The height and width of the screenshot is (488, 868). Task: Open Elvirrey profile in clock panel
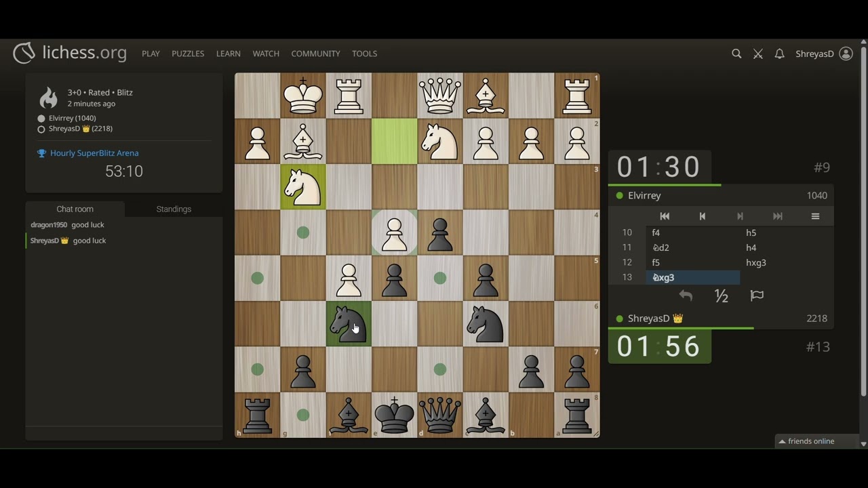pyautogui.click(x=644, y=195)
